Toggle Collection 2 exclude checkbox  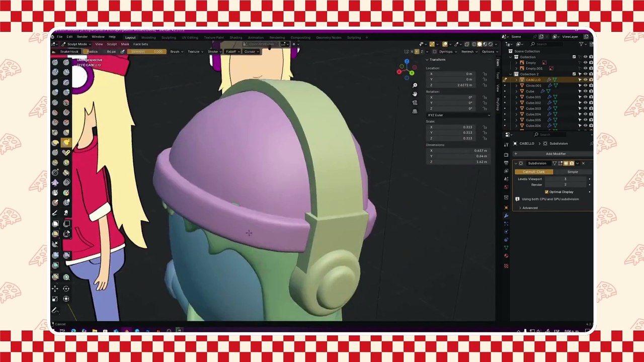click(574, 74)
